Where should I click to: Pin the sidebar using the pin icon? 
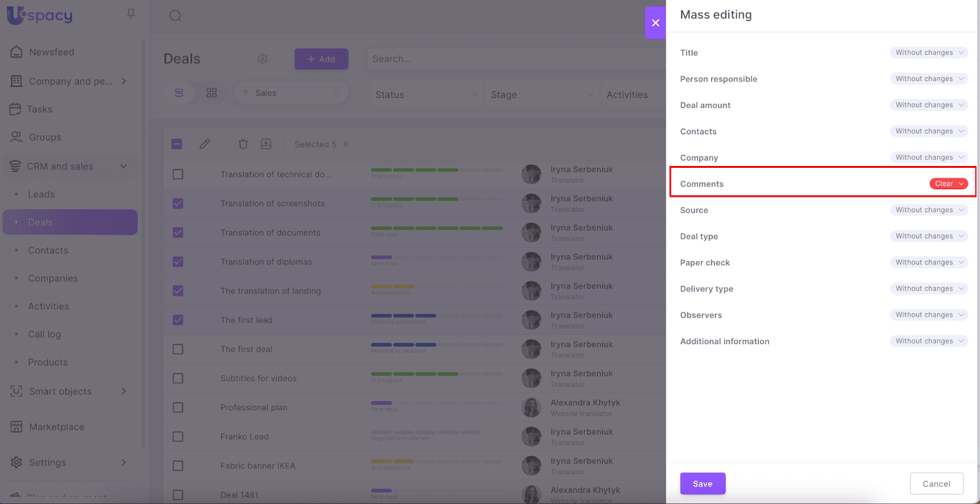(130, 13)
